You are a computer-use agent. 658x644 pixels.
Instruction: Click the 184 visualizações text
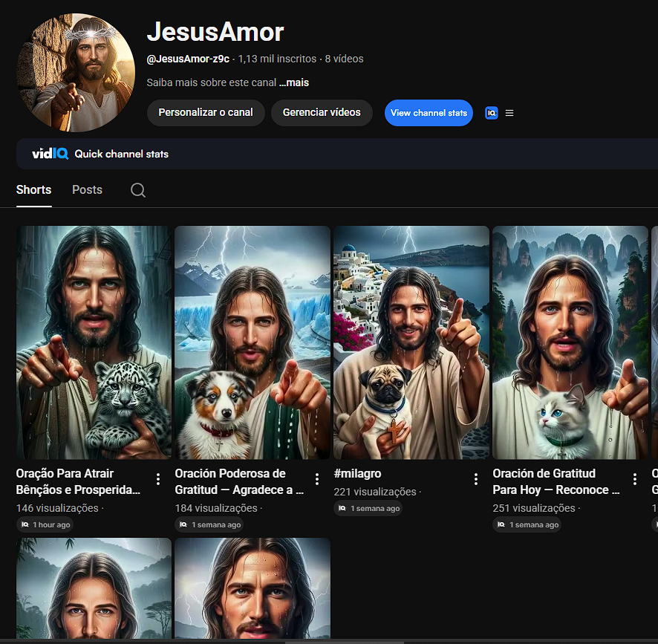pos(216,508)
